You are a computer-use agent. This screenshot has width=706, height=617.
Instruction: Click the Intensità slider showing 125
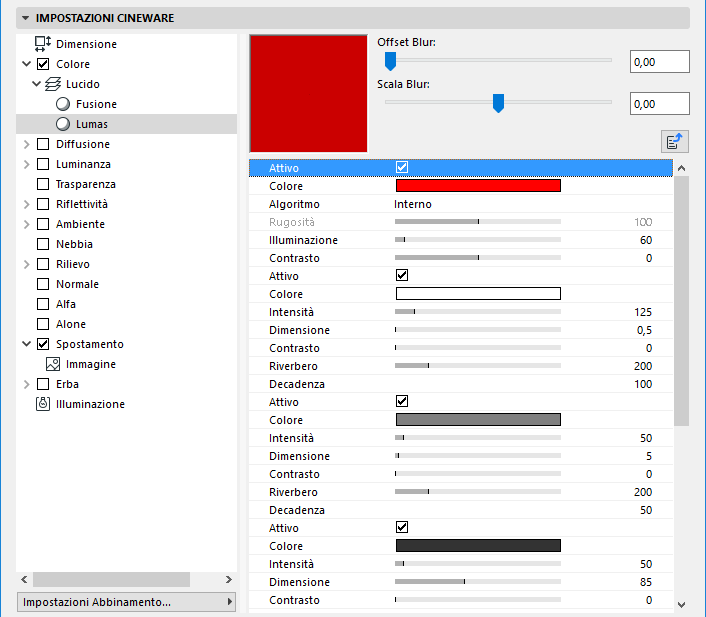[478, 312]
